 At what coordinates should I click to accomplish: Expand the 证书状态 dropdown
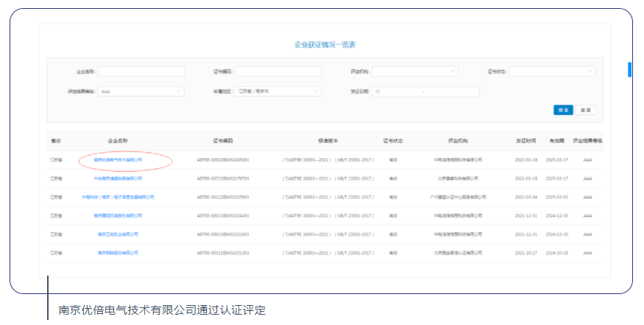551,71
